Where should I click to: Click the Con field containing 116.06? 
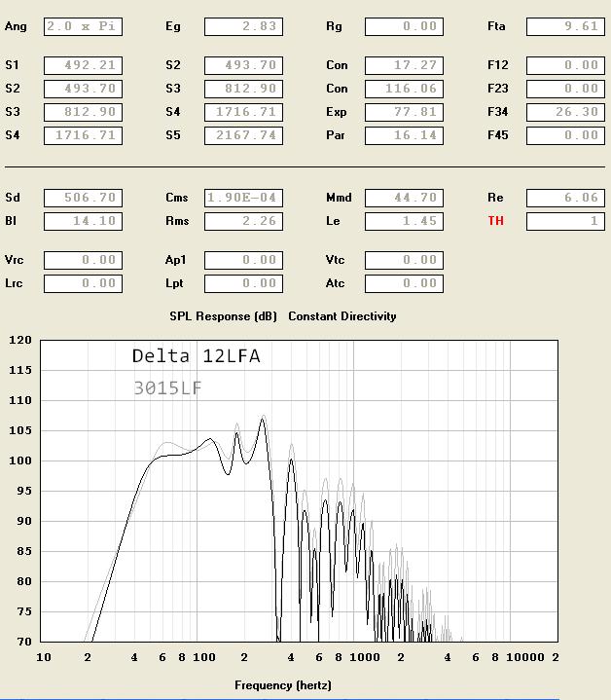pyautogui.click(x=404, y=89)
